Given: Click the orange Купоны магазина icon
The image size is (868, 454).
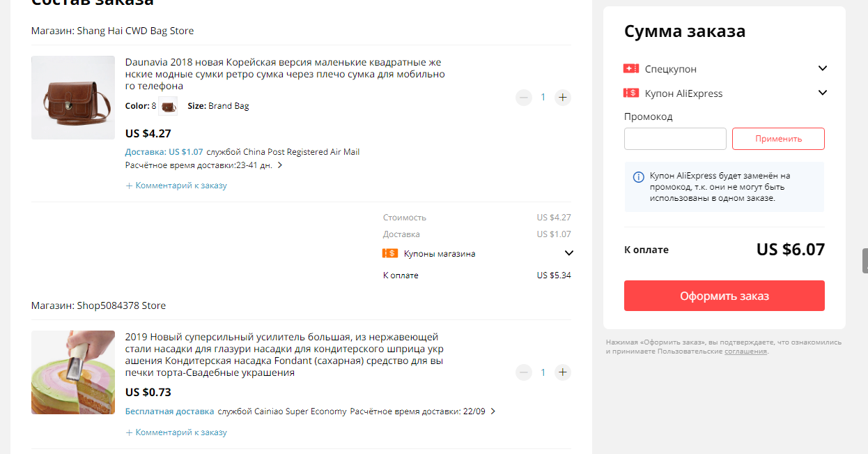Looking at the screenshot, I should (x=390, y=253).
